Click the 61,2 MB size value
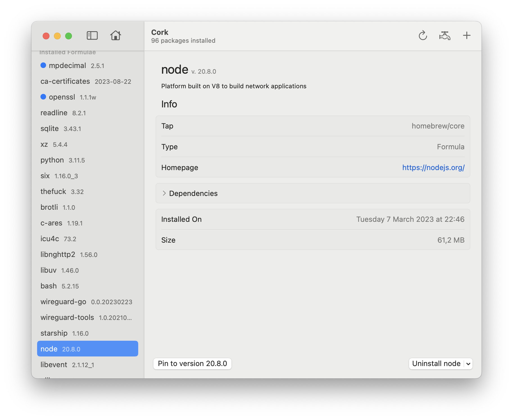 451,240
